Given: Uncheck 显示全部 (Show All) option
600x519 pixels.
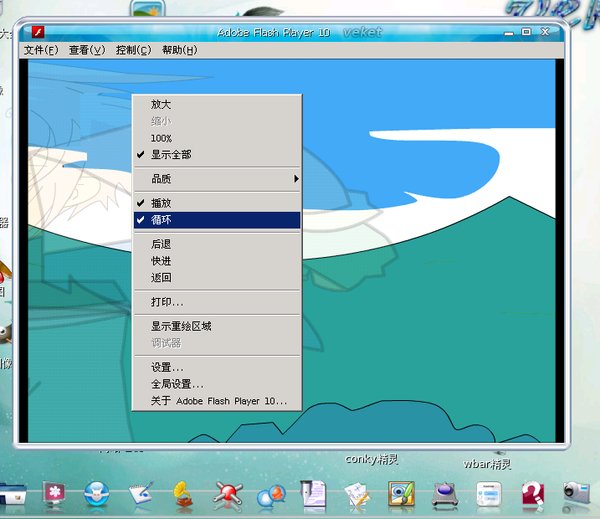Looking at the screenshot, I should click(171, 155).
